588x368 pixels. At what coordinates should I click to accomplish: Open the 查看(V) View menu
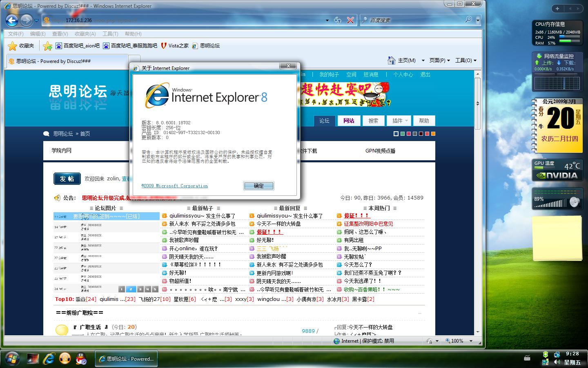(60, 34)
